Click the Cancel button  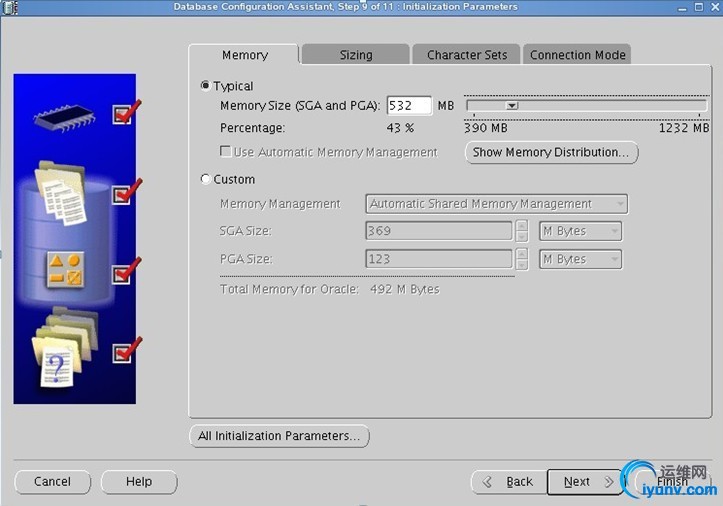point(53,482)
